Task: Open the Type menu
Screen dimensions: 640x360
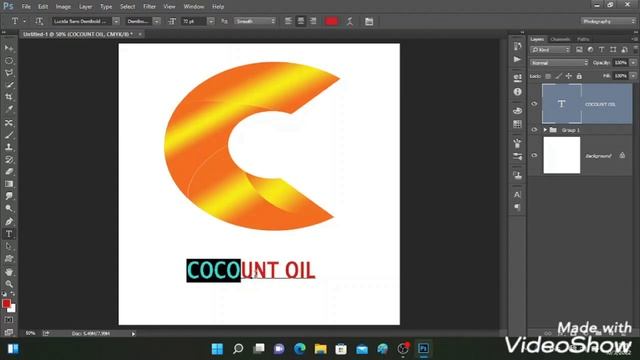Action: point(106,7)
